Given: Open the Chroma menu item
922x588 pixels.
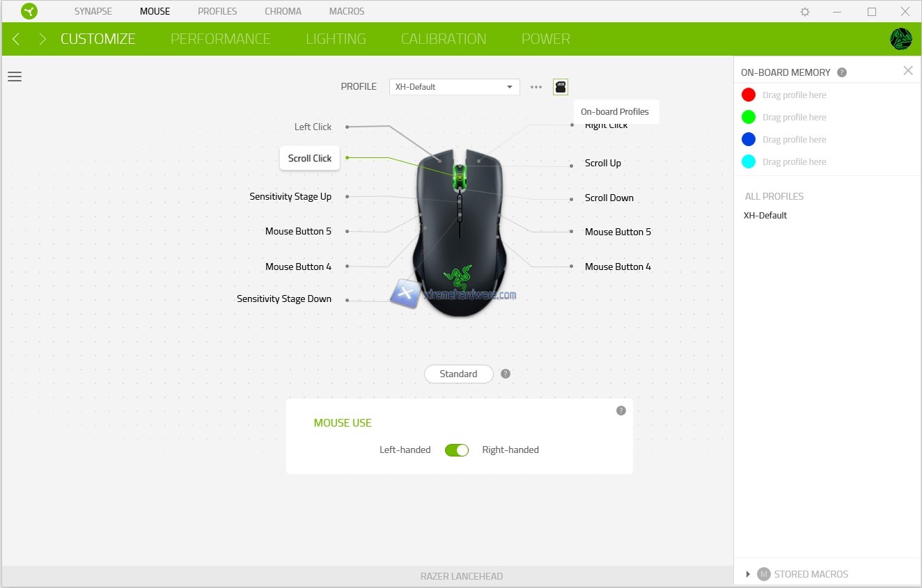Looking at the screenshot, I should tap(283, 11).
